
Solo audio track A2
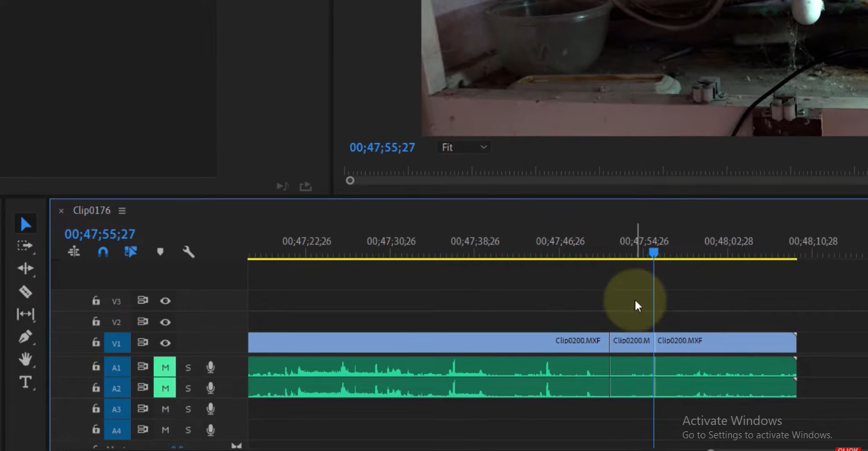(x=188, y=387)
